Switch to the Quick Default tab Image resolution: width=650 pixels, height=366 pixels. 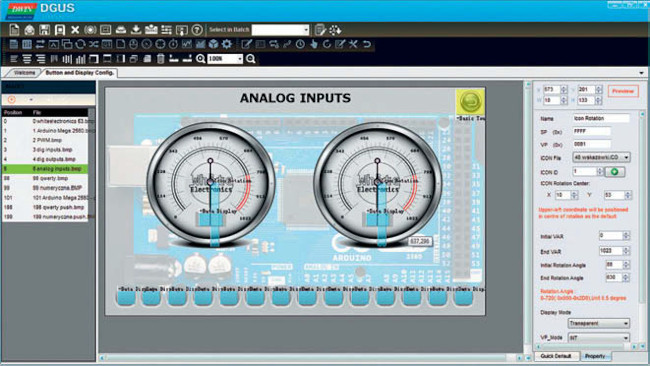pyautogui.click(x=555, y=356)
